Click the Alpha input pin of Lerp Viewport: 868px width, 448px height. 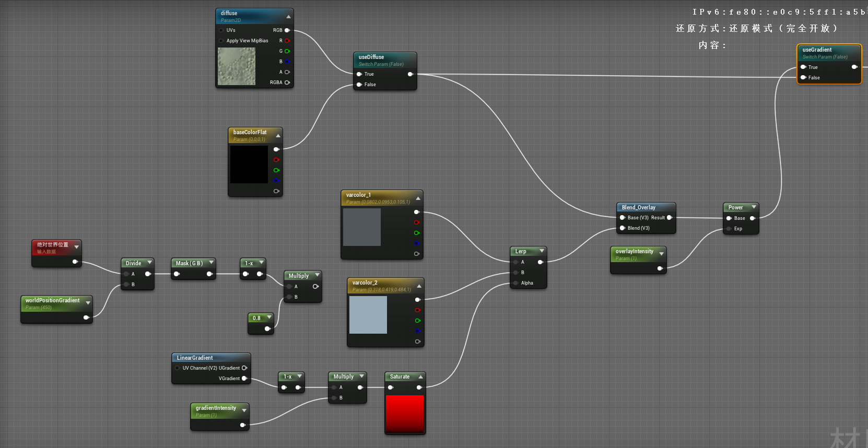point(515,283)
